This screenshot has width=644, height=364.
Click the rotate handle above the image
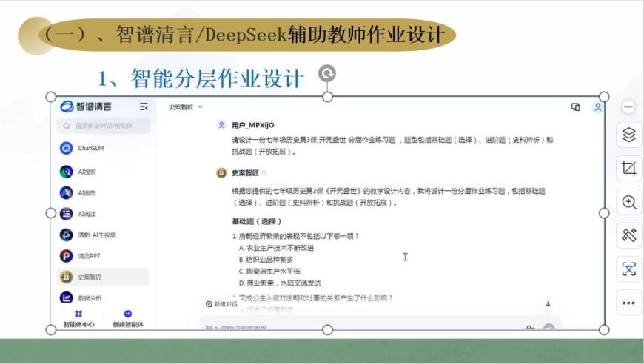click(x=327, y=74)
